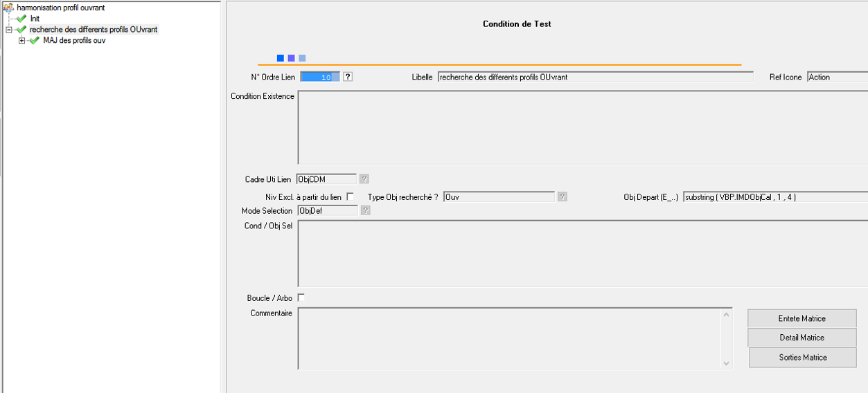Click the Mode Selection help icon
Viewport: 868px width, 393px height.
366,211
